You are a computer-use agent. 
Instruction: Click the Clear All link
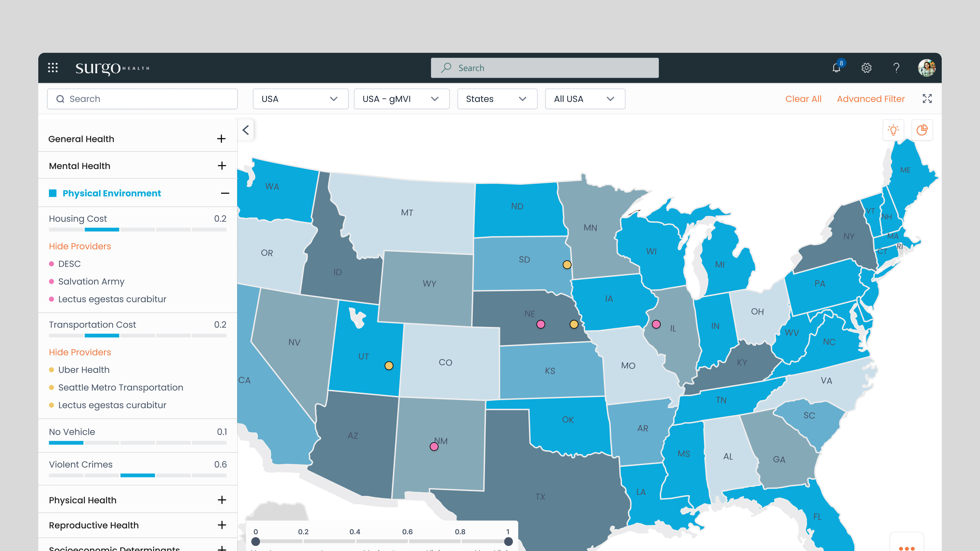coord(803,99)
